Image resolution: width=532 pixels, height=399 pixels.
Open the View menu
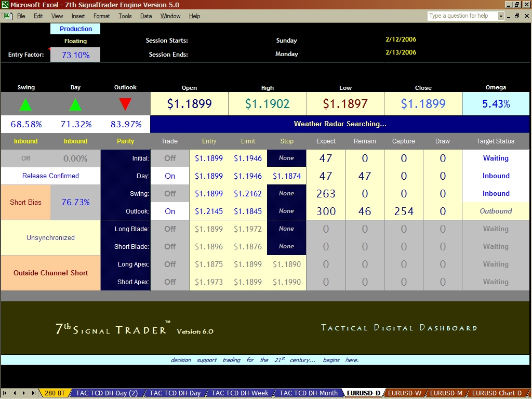(57, 16)
